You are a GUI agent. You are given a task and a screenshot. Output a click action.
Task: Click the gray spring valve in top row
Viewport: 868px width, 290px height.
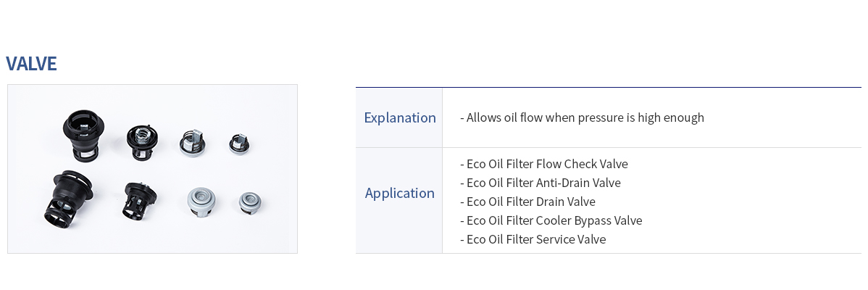(193, 141)
